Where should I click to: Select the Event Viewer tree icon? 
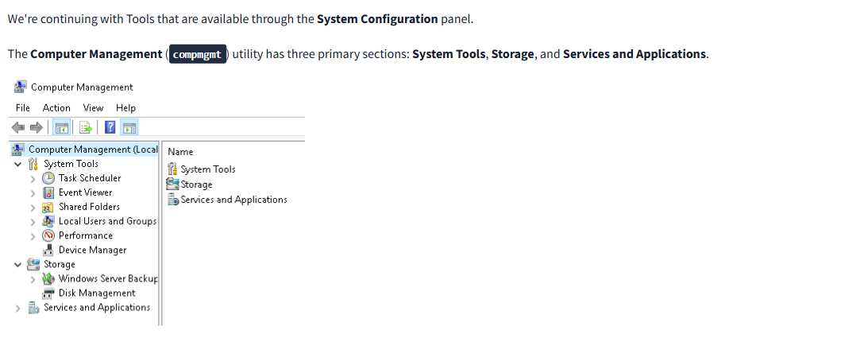(48, 192)
